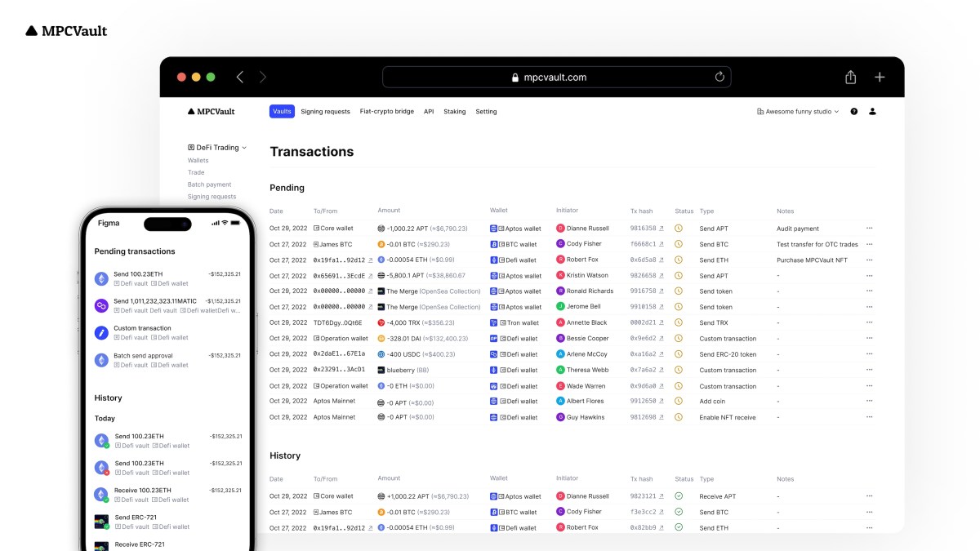
Task: Click the red status badge on Send 100.23ETH history entry
Action: point(108,472)
